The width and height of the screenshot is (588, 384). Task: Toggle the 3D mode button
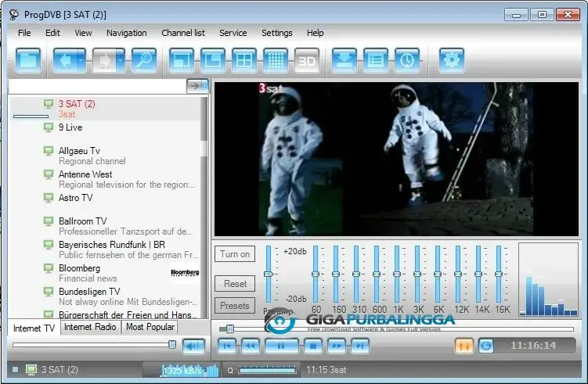[x=307, y=60]
